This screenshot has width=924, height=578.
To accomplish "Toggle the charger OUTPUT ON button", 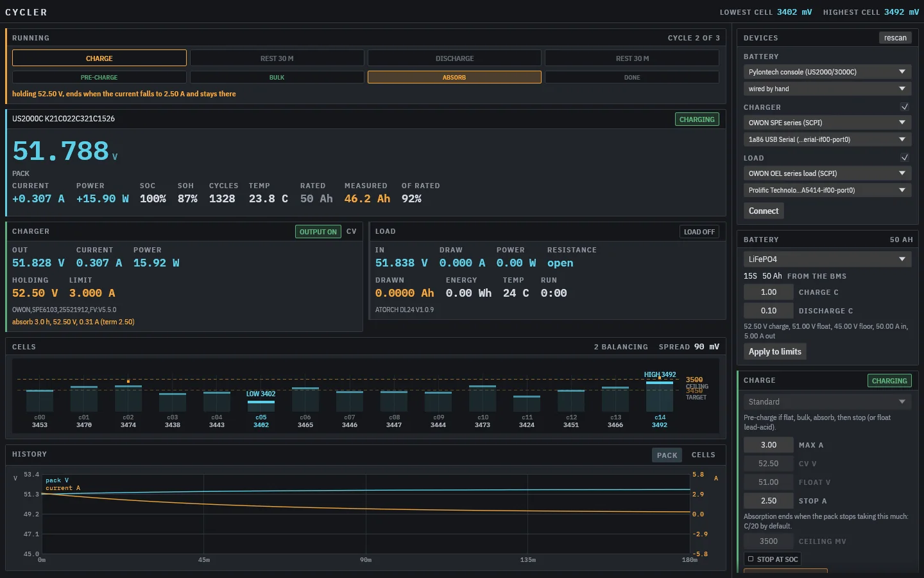I will coord(318,231).
